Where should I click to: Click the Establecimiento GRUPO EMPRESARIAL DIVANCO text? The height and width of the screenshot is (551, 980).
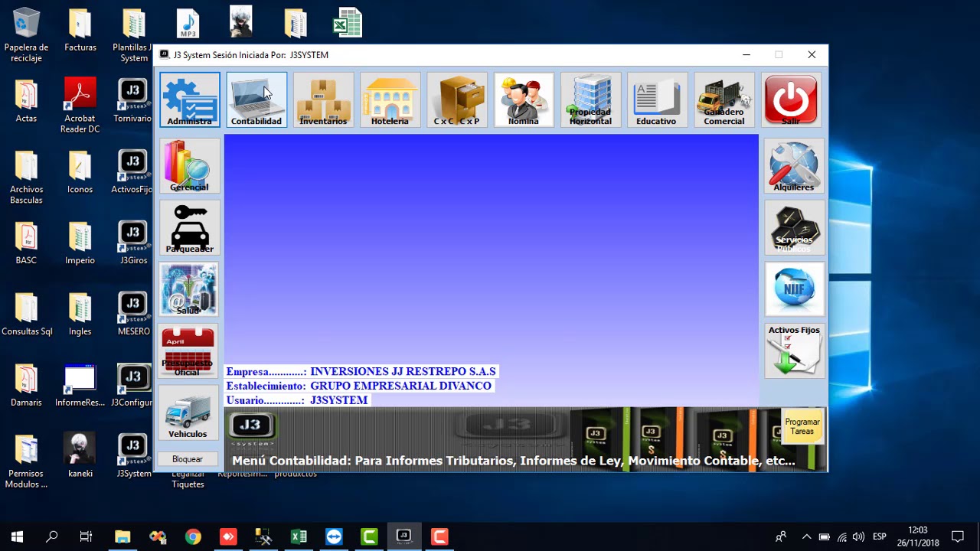pos(400,386)
